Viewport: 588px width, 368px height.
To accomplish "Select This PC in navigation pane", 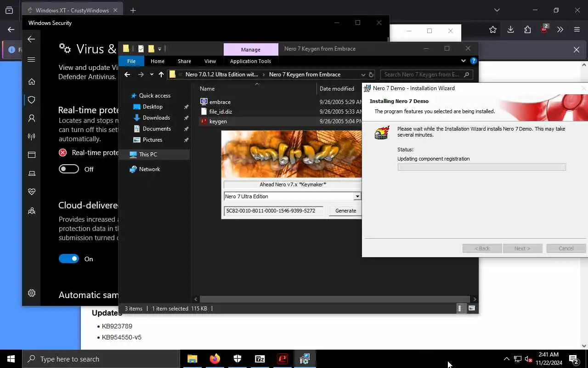I will [148, 155].
